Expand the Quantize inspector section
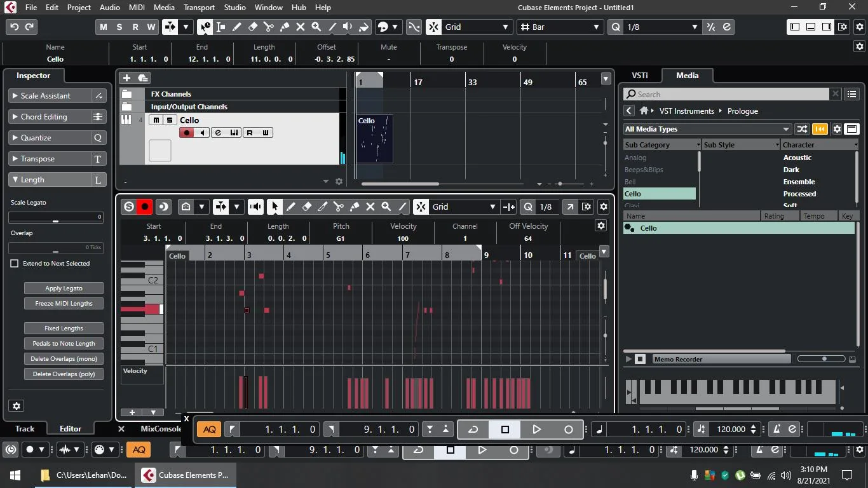This screenshot has height=488, width=868. [x=49, y=138]
